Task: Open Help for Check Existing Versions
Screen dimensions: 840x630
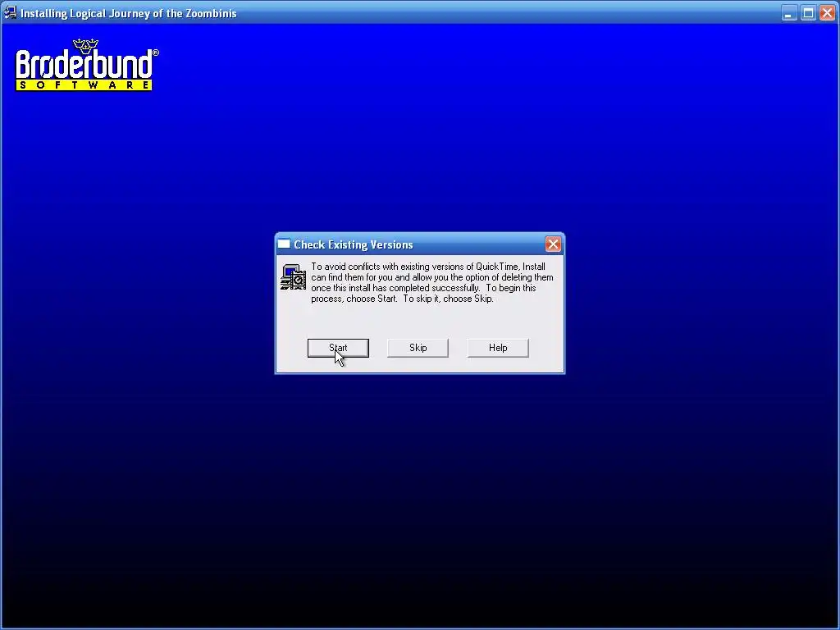Action: pos(498,348)
